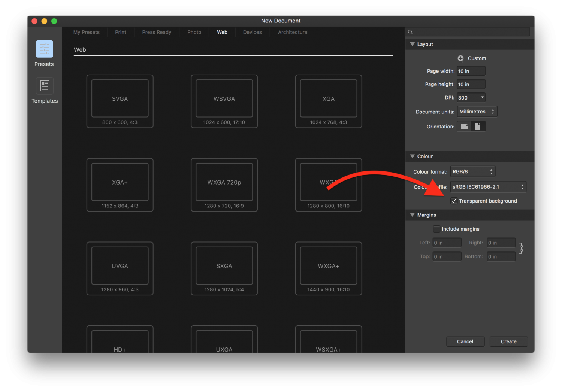The width and height of the screenshot is (562, 392).
Task: Select landscape orientation icon
Action: 464,126
